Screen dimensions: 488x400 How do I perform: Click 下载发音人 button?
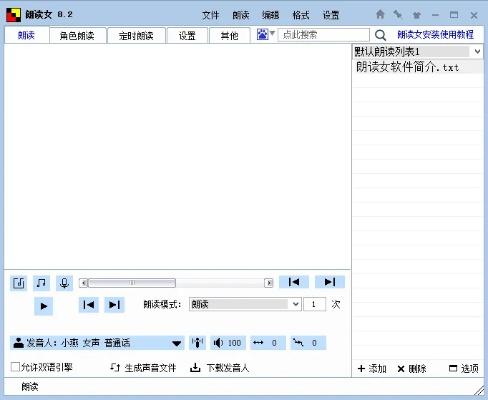pos(220,368)
